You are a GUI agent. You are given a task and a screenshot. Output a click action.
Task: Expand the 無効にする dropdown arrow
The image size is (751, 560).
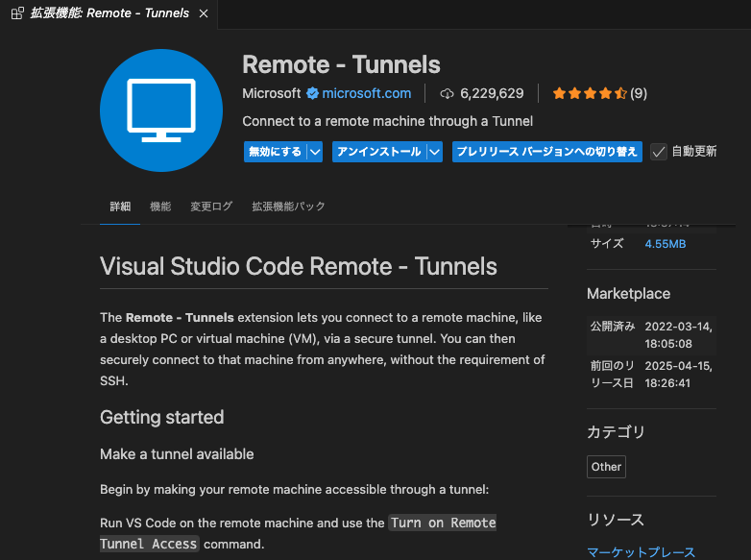pyautogui.click(x=315, y=152)
